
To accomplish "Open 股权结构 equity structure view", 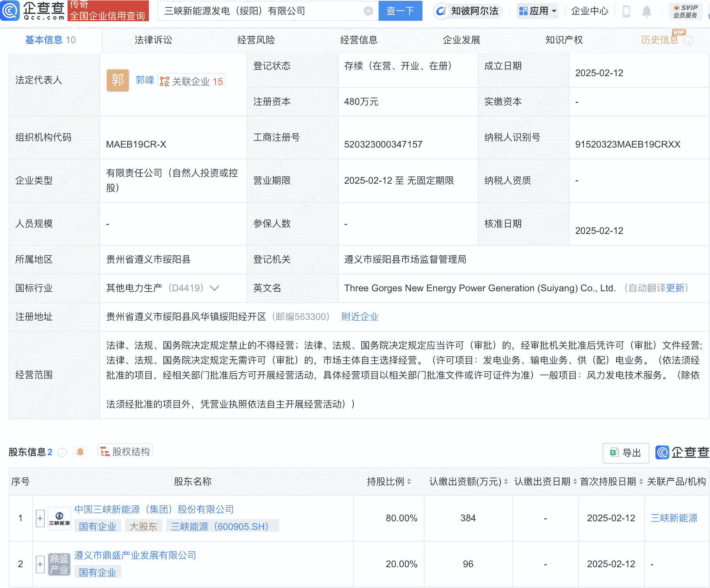I will tap(125, 451).
